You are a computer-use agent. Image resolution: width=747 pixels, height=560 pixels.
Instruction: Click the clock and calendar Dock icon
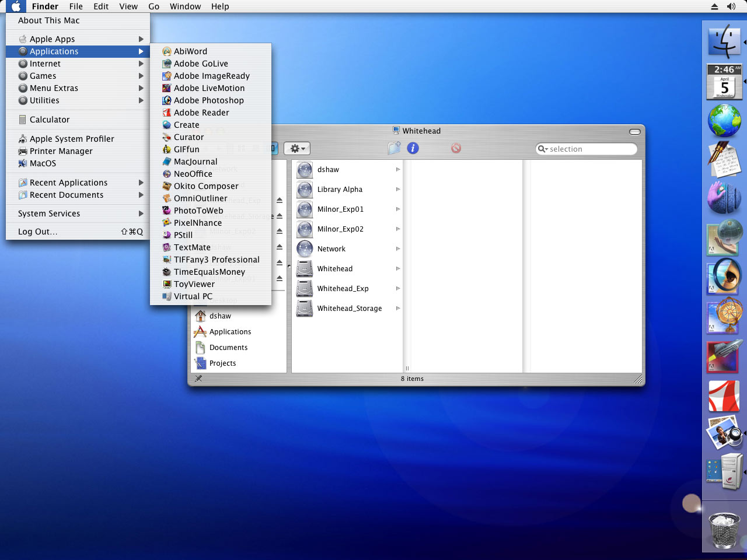click(724, 81)
